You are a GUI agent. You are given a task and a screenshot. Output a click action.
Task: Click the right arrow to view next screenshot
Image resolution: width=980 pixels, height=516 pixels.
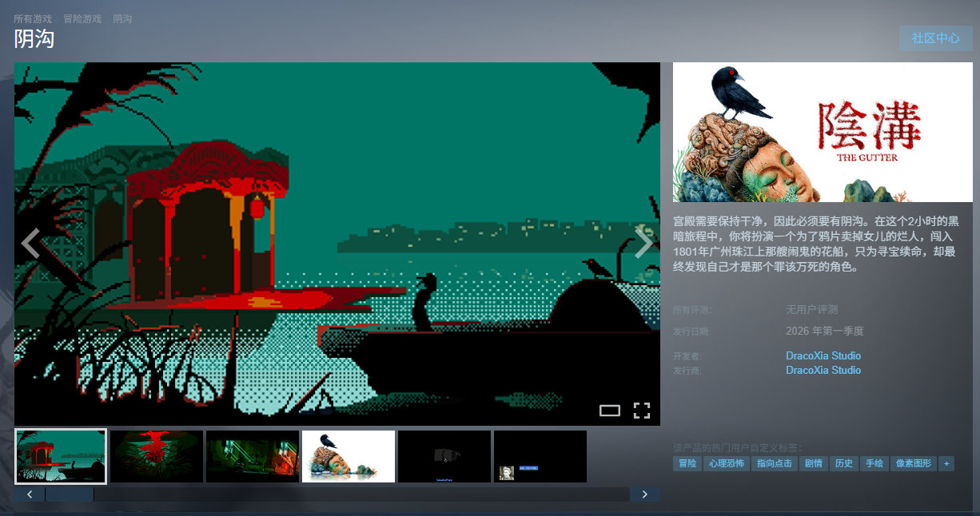(x=643, y=244)
